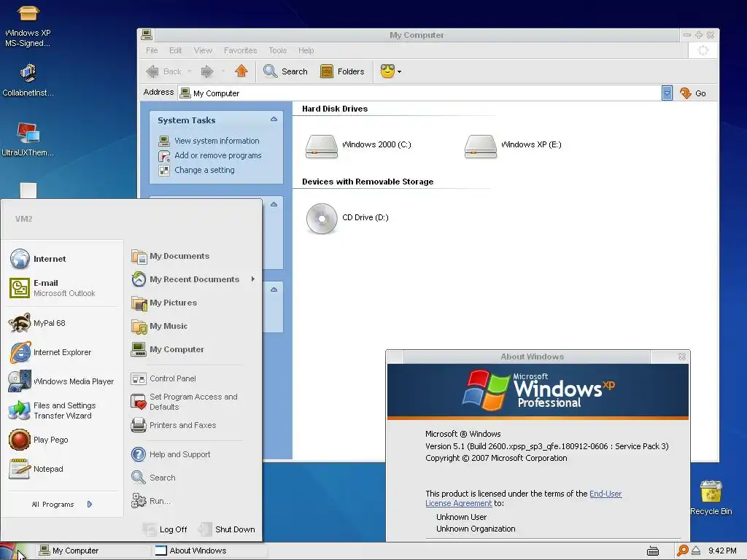Open the End-User License Agreement link
747x560 pixels.
(524, 499)
